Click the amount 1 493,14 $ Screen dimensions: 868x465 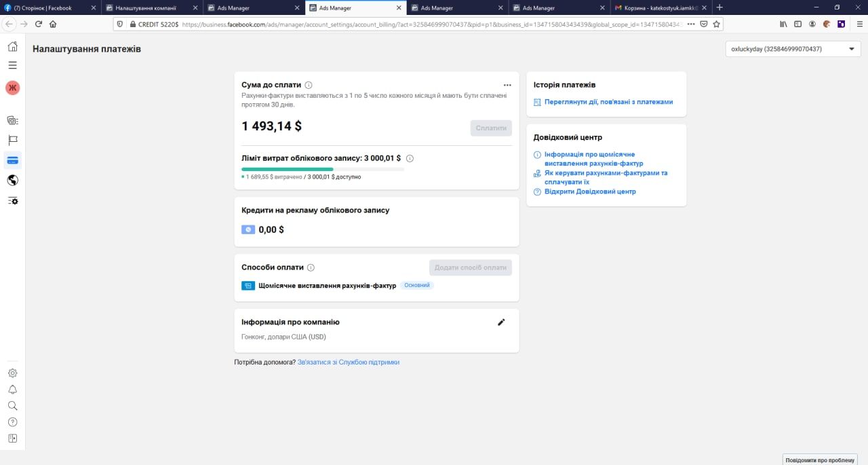coord(272,126)
